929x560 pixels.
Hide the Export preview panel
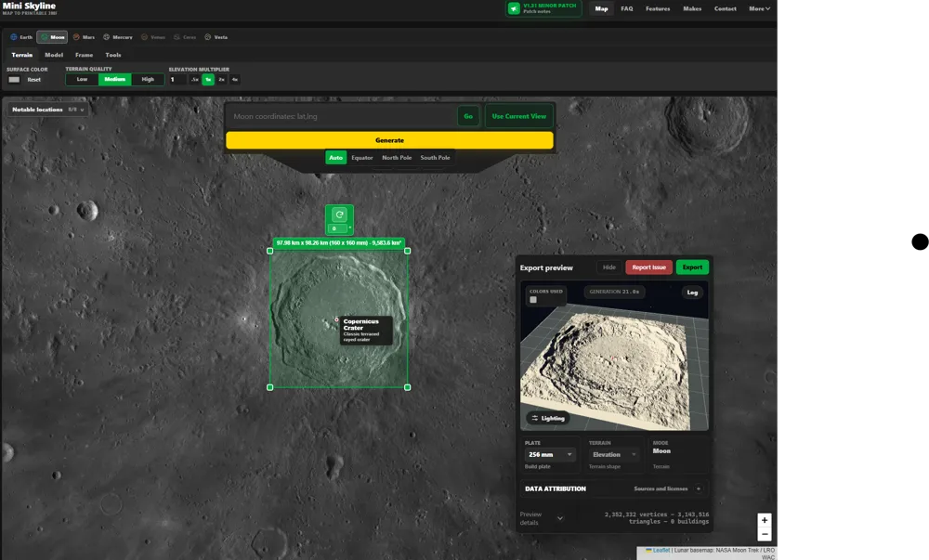pyautogui.click(x=609, y=267)
